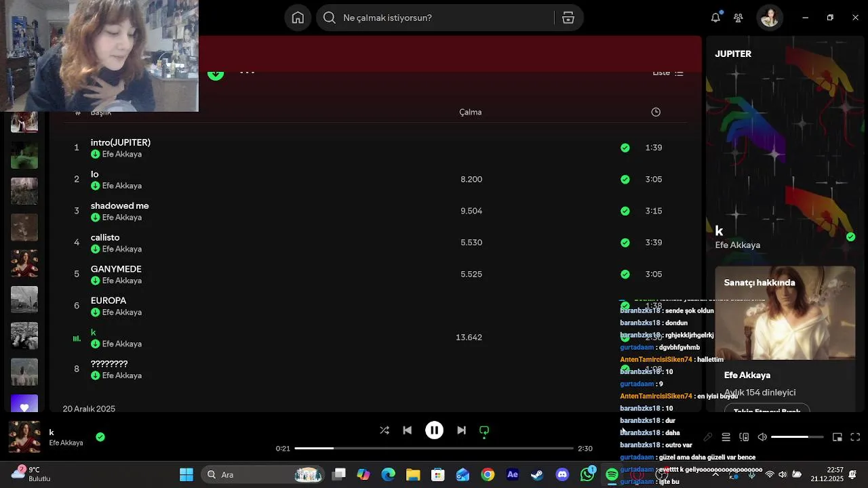Select the callisto track title
The height and width of the screenshot is (488, 868).
[x=105, y=237]
